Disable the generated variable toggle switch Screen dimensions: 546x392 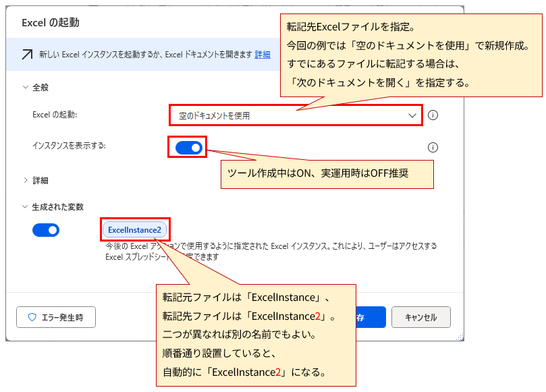45,229
